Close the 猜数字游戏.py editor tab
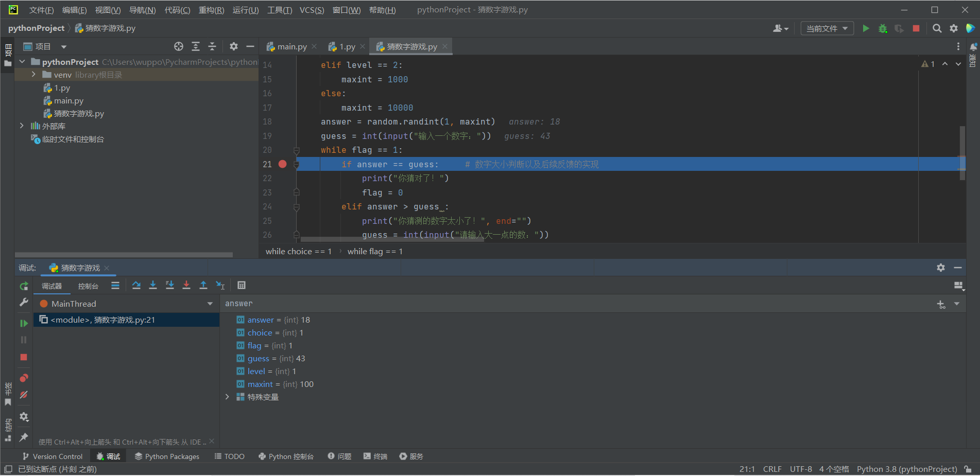The image size is (980, 476). tap(445, 46)
